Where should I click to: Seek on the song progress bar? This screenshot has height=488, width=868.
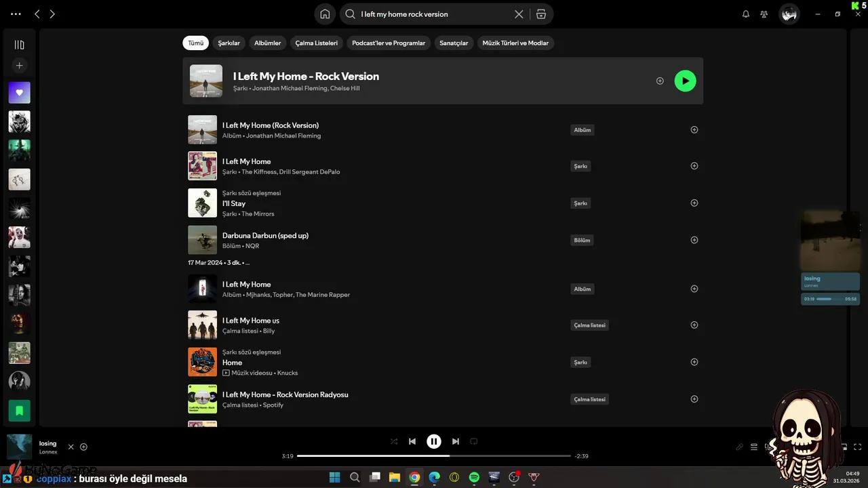[434, 456]
